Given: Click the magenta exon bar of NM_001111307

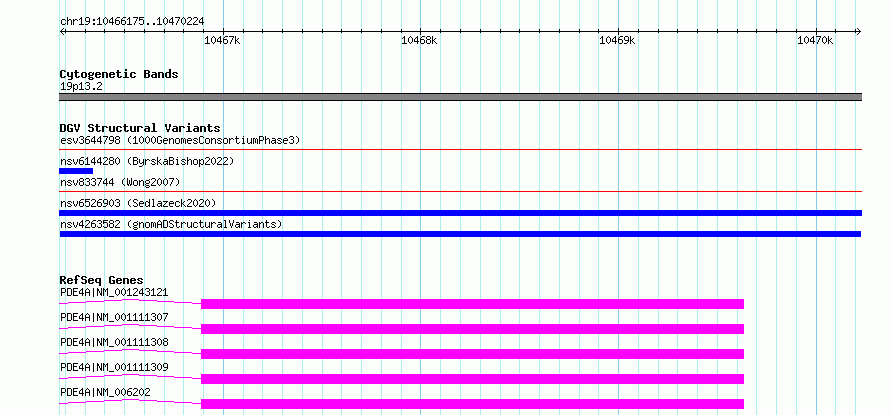Looking at the screenshot, I should pyautogui.click(x=472, y=329).
